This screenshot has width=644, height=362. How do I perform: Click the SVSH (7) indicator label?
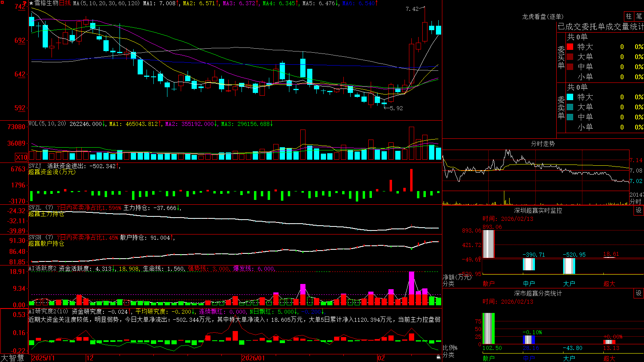click(41, 238)
